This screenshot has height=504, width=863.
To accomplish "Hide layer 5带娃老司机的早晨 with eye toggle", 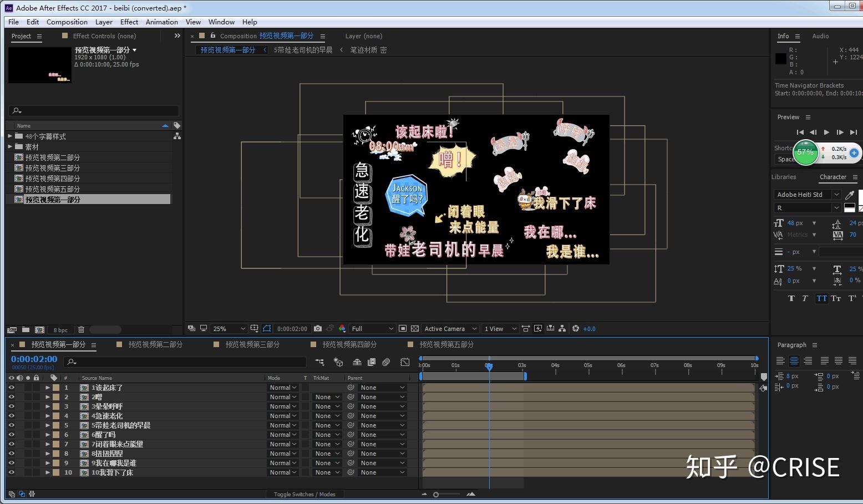I will (x=11, y=425).
